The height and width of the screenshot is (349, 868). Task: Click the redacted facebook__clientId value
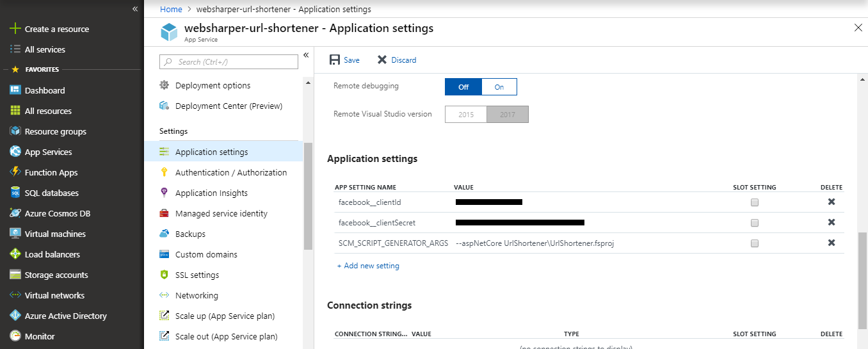(x=489, y=202)
